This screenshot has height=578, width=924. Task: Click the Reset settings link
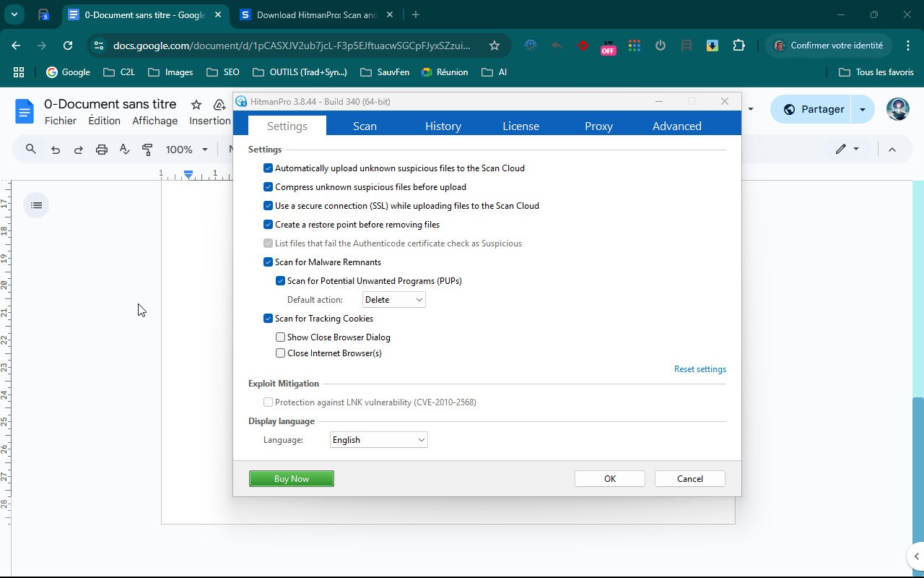(x=699, y=369)
